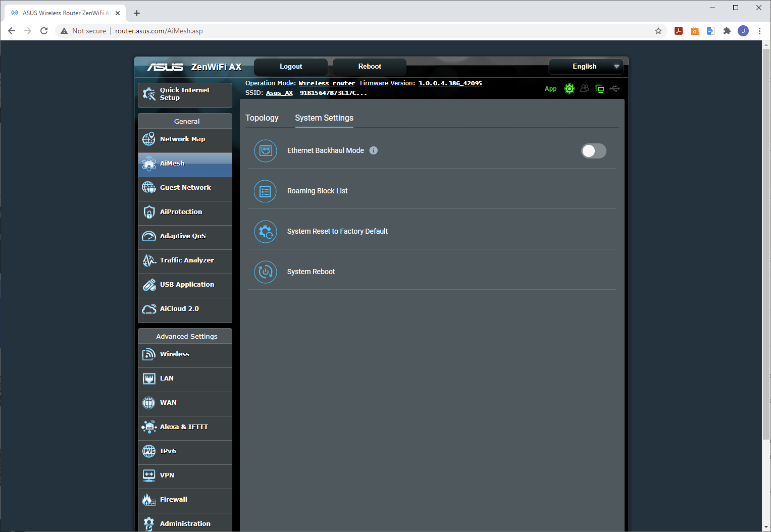Open the blue image translate extension

pyautogui.click(x=711, y=31)
